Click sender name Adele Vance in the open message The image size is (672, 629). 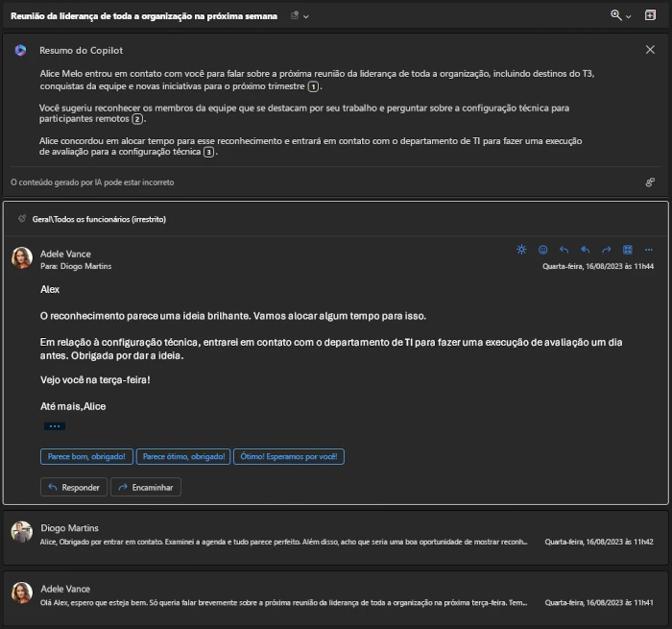(65, 254)
